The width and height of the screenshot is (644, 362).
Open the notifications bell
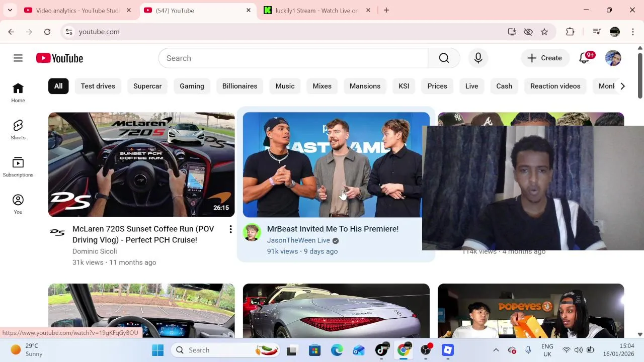(x=585, y=58)
